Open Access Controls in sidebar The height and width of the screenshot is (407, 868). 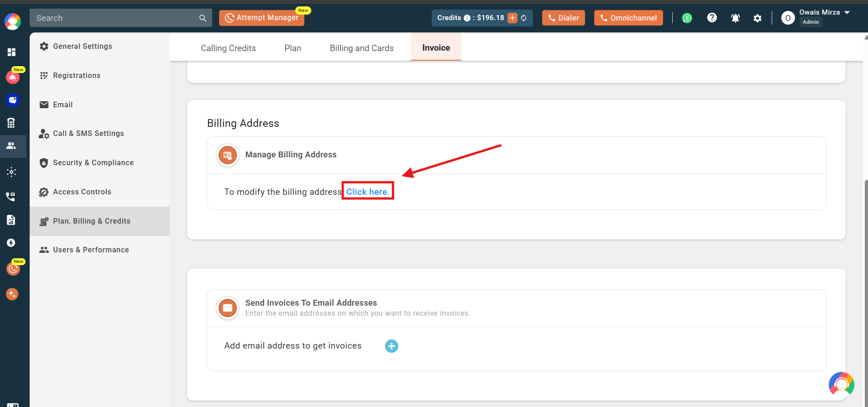[99, 192]
